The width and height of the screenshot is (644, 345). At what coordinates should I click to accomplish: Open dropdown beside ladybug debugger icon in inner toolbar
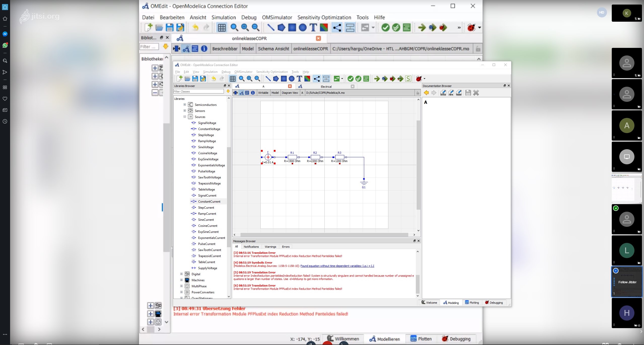click(425, 79)
